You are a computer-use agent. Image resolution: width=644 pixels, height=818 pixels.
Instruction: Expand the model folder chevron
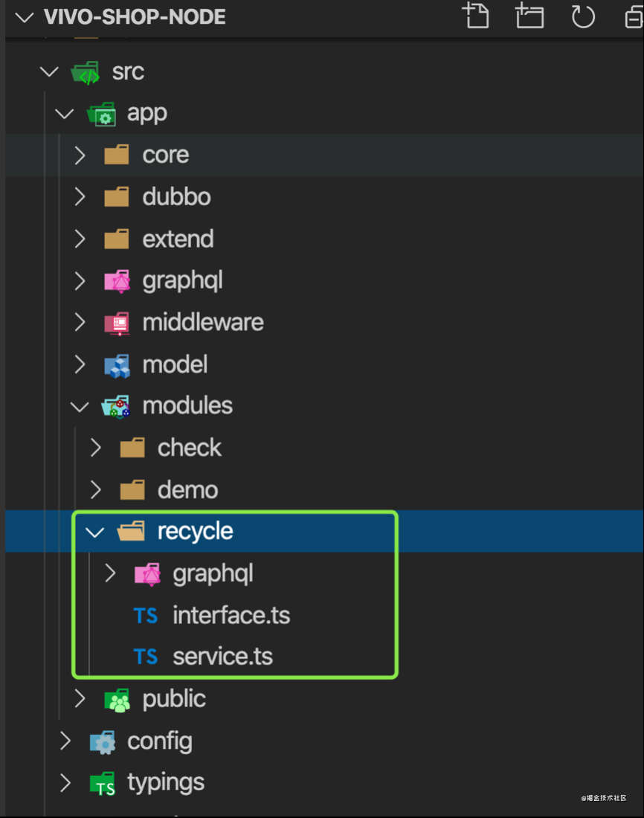pos(80,364)
